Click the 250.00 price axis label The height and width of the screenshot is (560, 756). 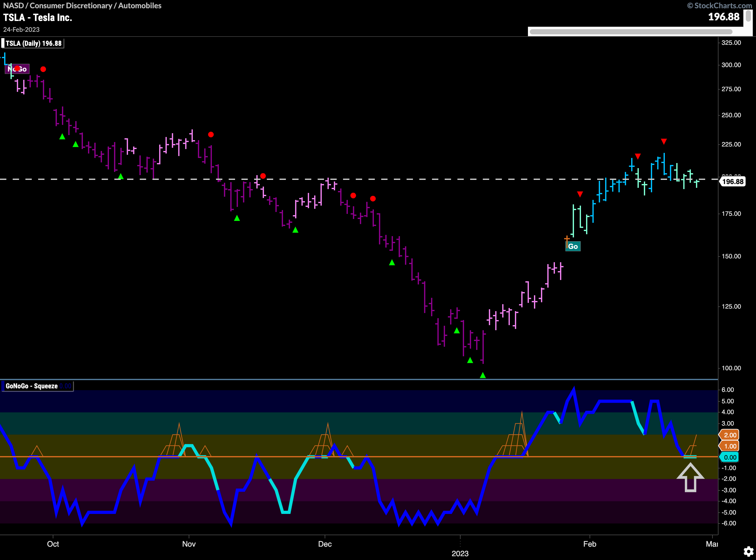(x=731, y=115)
